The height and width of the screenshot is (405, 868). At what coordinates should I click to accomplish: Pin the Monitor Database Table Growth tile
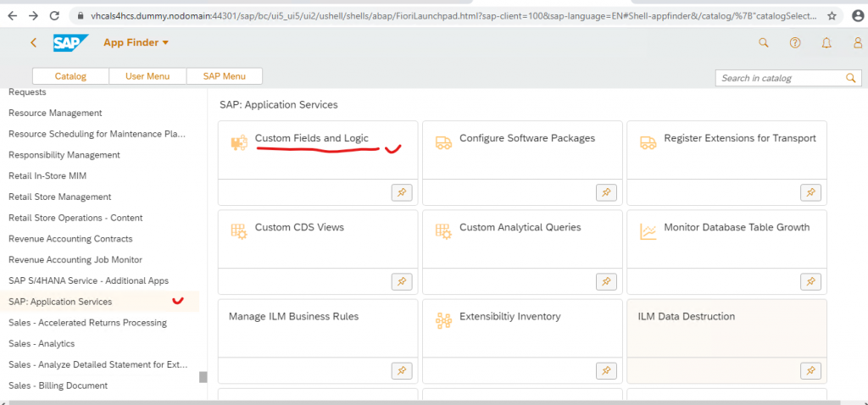[810, 281]
